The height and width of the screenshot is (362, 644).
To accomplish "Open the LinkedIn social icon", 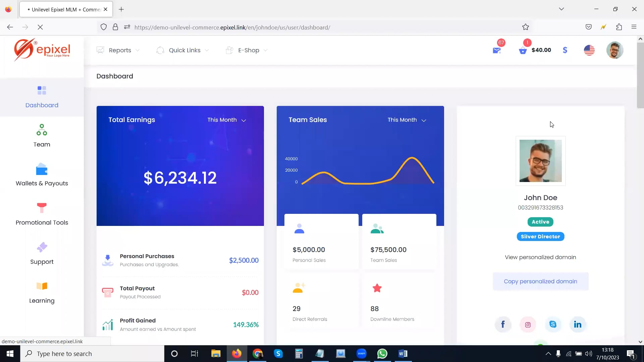I will tap(578, 324).
